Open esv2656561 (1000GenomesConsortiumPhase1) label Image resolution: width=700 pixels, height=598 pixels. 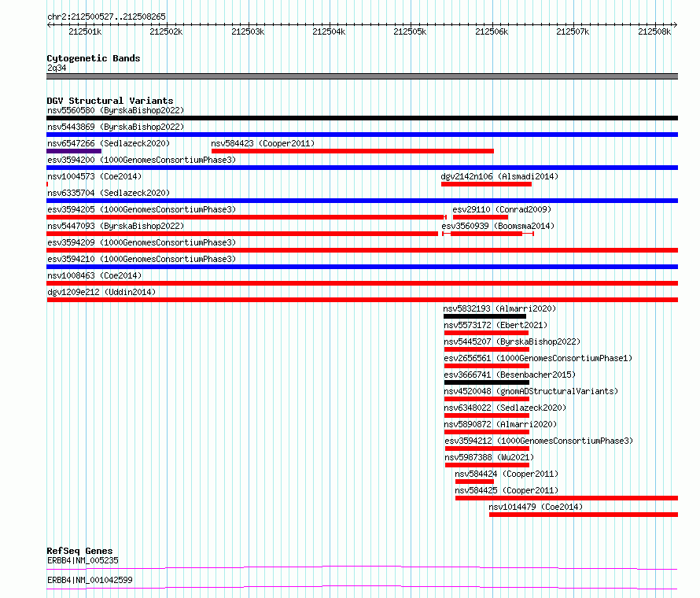click(538, 358)
